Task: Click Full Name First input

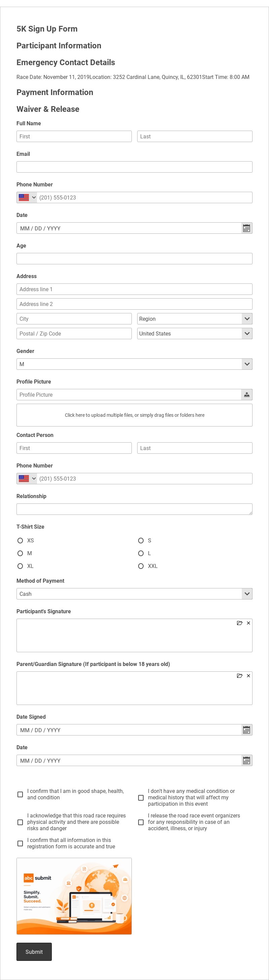Action: [74, 136]
